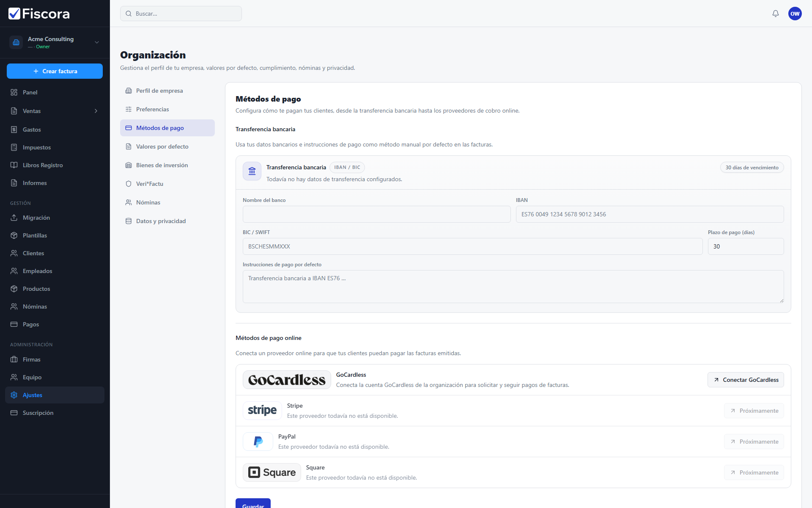Viewport: 812px width, 508px height.
Task: Click the Plantillas box icon
Action: tap(14, 235)
